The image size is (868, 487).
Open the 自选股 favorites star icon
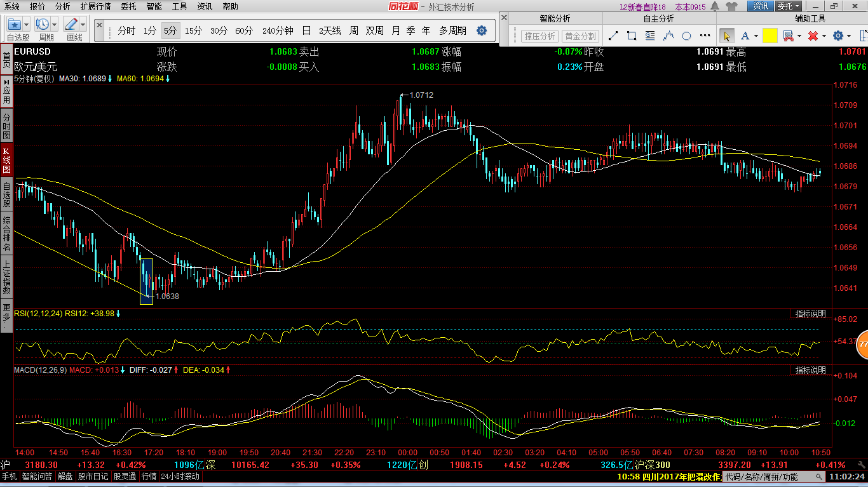pyautogui.click(x=15, y=25)
